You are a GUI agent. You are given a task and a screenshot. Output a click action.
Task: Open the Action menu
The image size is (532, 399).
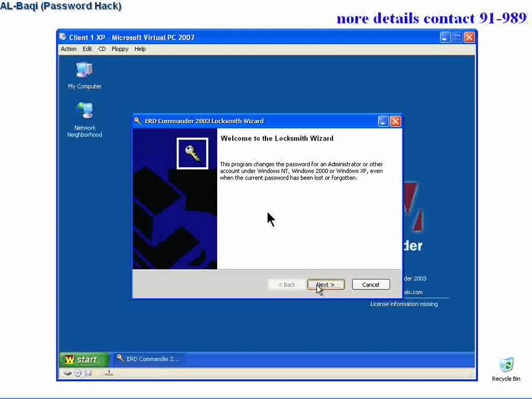pyautogui.click(x=69, y=49)
